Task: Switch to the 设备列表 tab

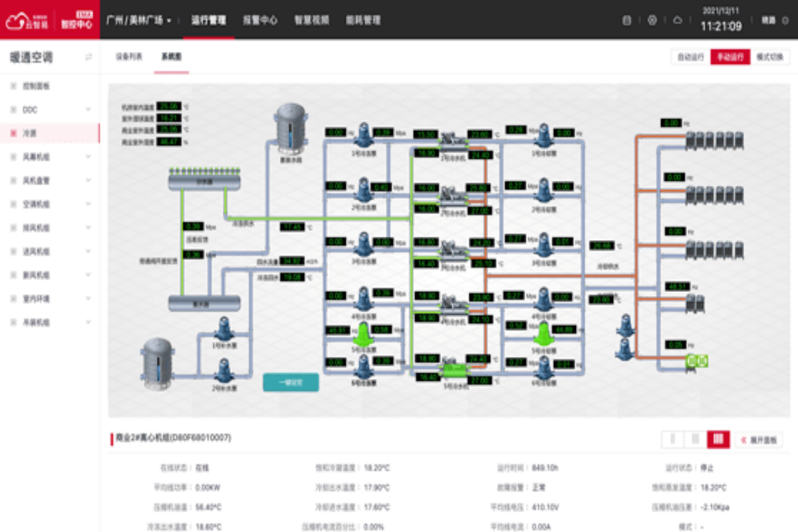Action: [x=128, y=57]
